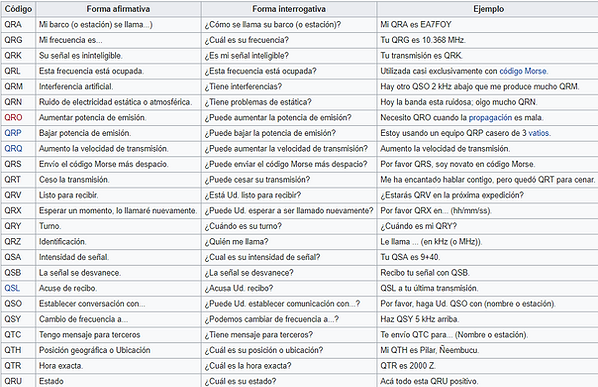Screen dimensions: 598x387
Task: Click 'Hora exacta.' cell
Action: (x=118, y=366)
